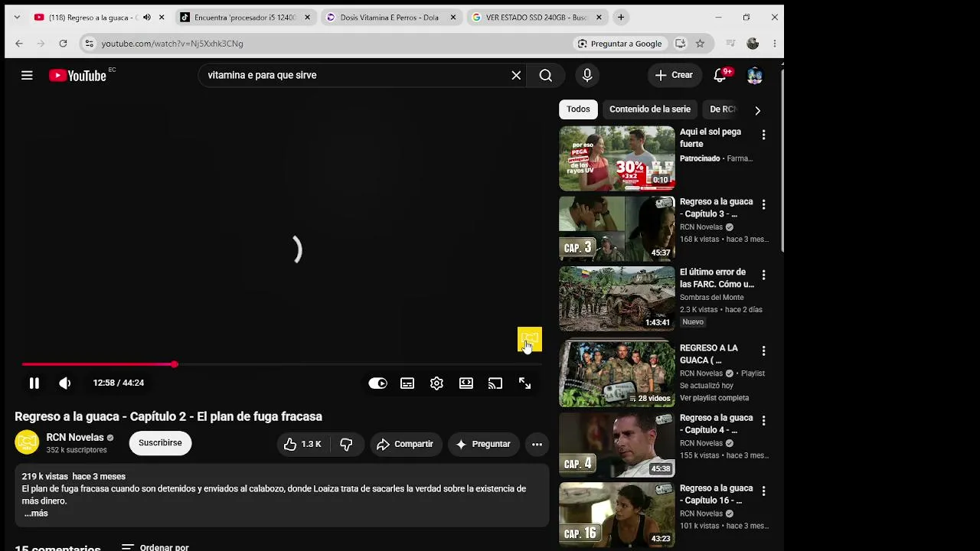Open the Capítulo 3 thumbnail
Image resolution: width=980 pixels, height=551 pixels.
pyautogui.click(x=617, y=229)
